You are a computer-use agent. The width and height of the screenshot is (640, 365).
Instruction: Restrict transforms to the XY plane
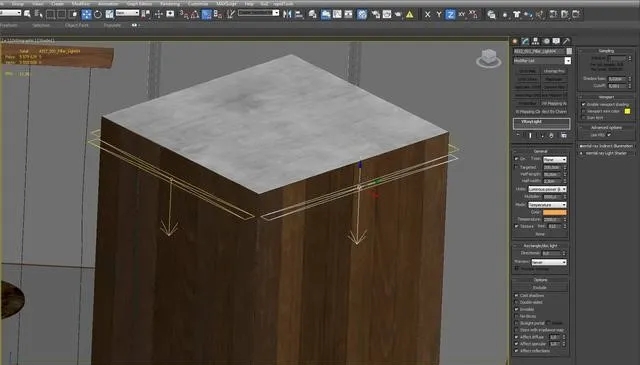462,15
